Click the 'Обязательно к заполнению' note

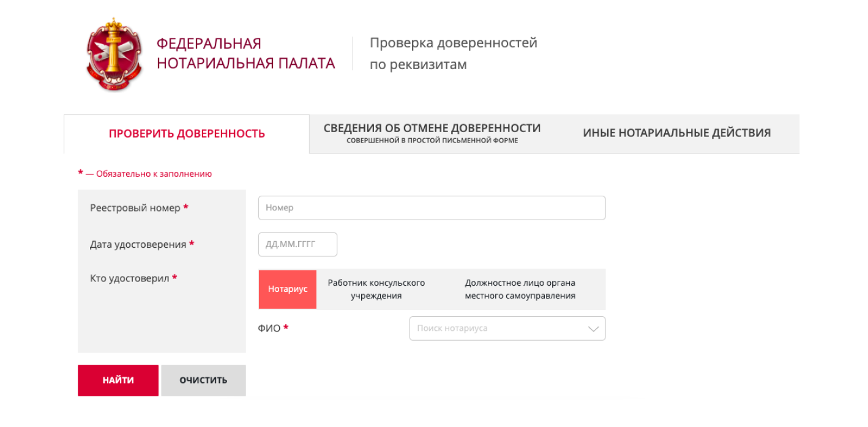pos(154,174)
